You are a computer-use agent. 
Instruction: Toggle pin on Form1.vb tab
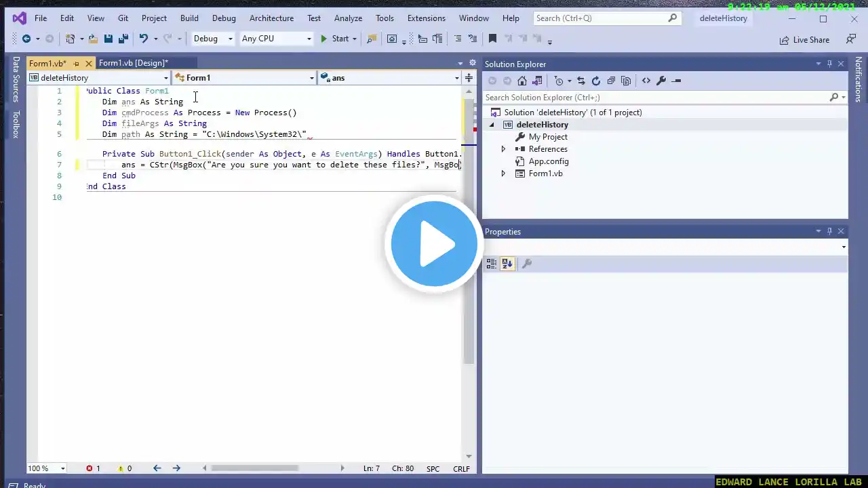click(76, 64)
